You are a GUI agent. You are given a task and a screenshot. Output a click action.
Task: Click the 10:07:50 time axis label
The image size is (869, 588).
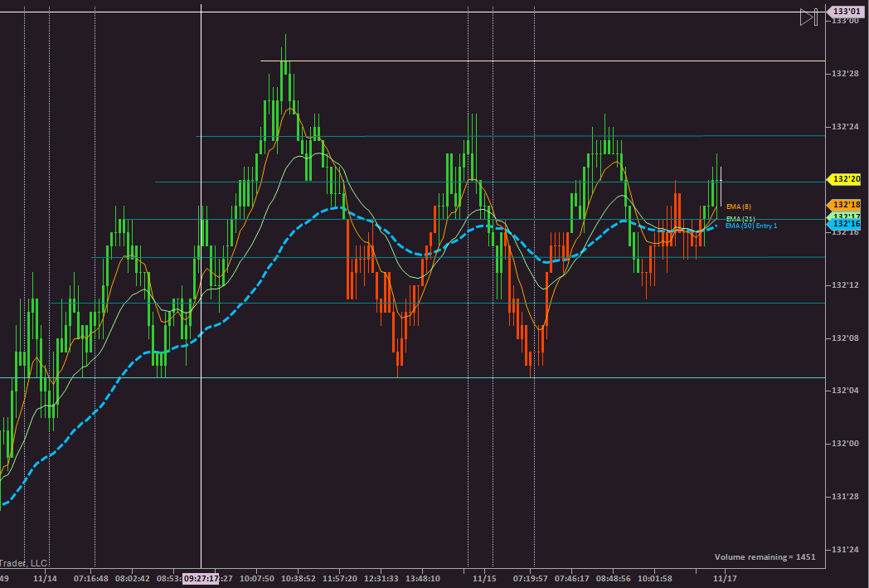[x=256, y=579]
